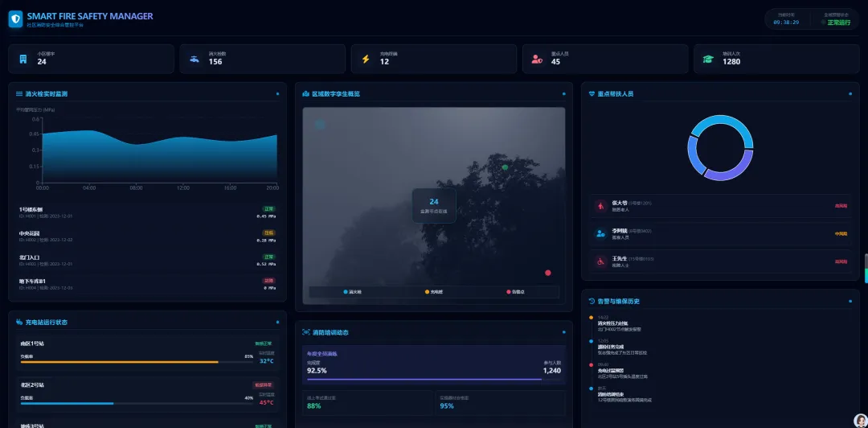Open the 地下车库B1 hydrant row
868x428 pixels.
pos(147,285)
